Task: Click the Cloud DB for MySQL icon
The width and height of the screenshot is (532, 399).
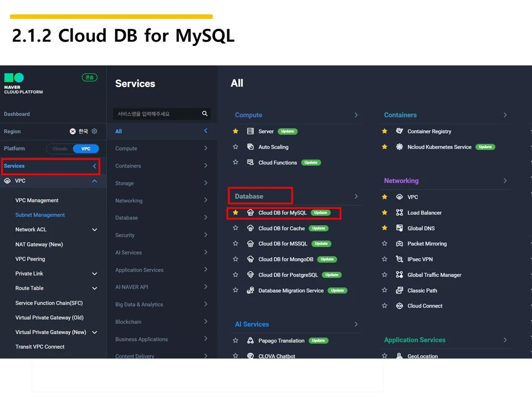Action: 250,212
